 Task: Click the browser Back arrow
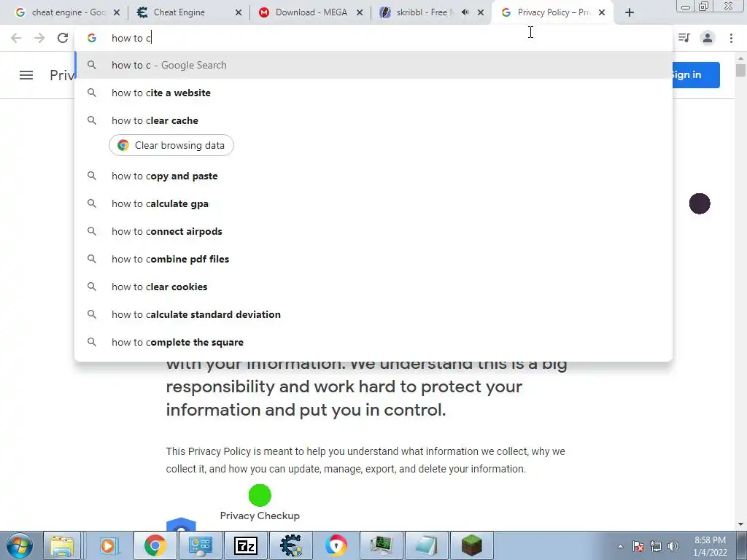click(x=16, y=38)
